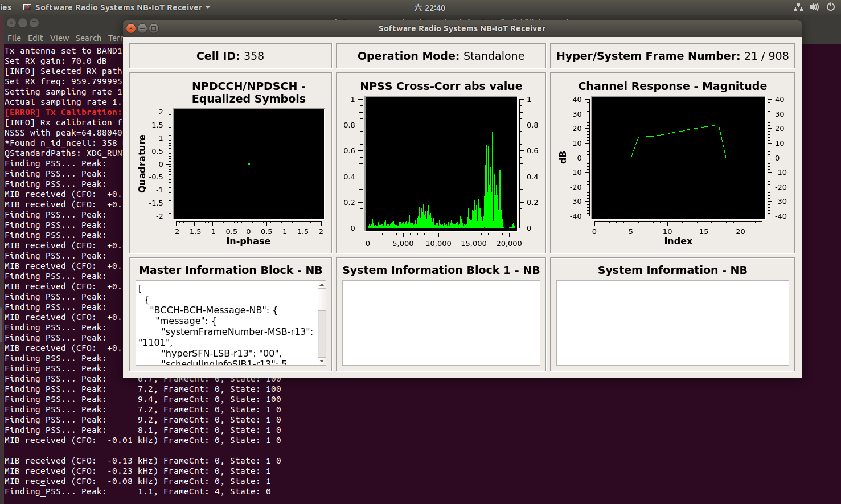Click the red [ERROR] Tx Calibration terminal line

[63, 112]
